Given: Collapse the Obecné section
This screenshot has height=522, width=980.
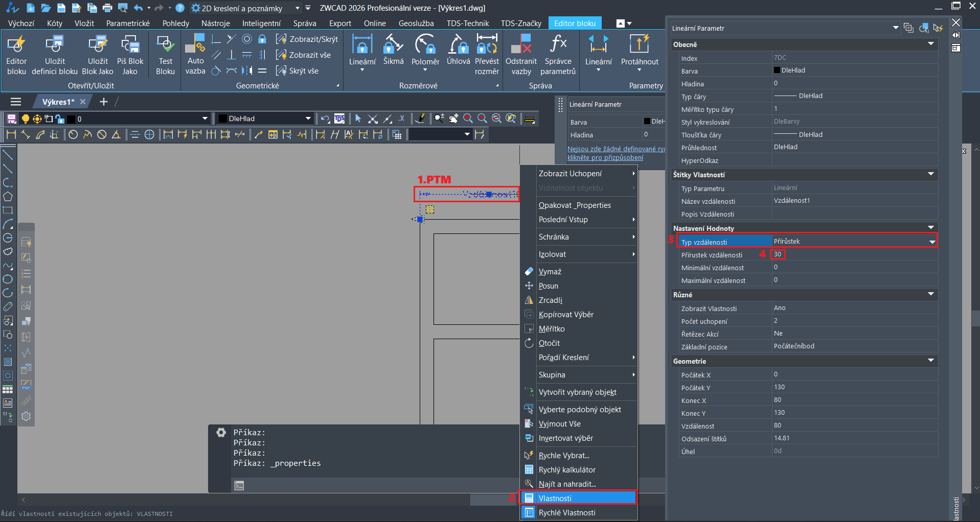Looking at the screenshot, I should [x=931, y=44].
